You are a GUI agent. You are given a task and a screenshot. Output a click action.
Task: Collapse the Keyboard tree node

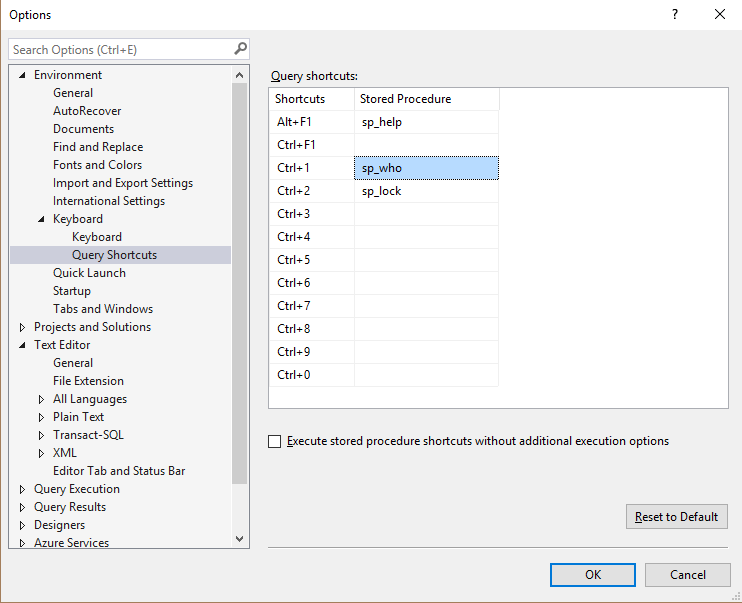(x=42, y=219)
